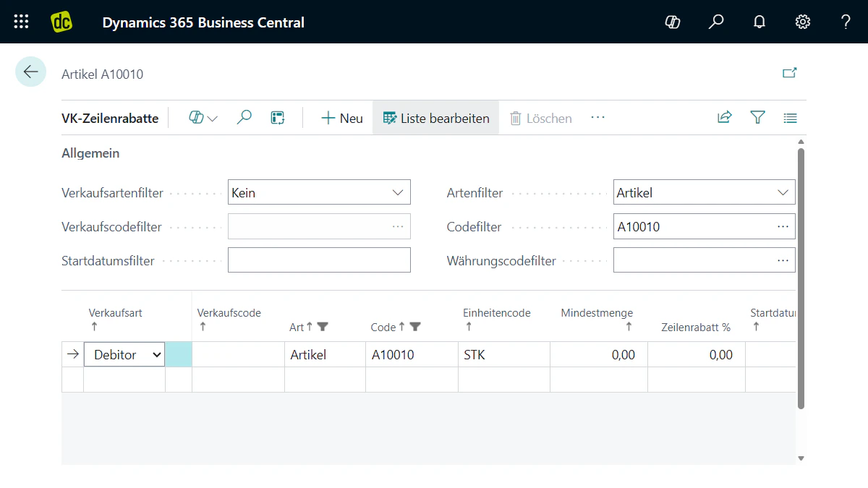Viewport: 868px width, 488px height.
Task: Click the Zeilenrabatt % 0,00 cell
Action: 697,354
